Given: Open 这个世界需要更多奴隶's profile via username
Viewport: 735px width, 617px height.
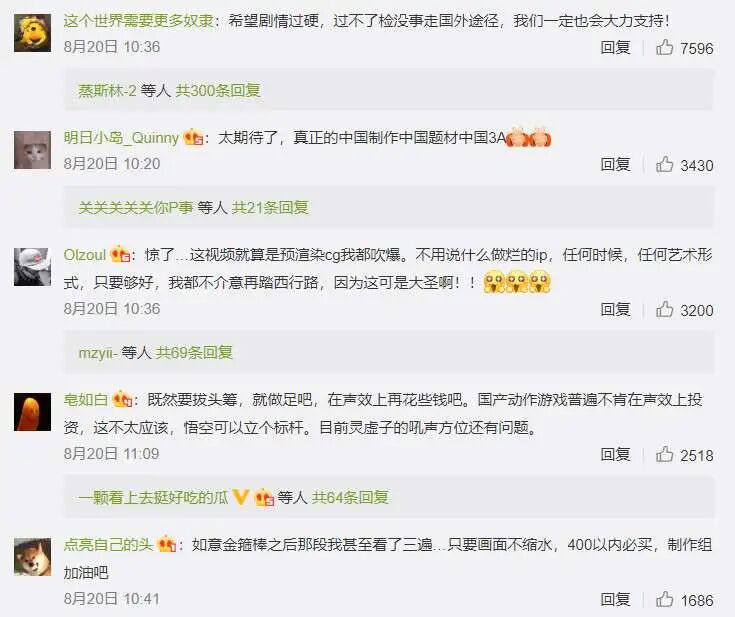Looking at the screenshot, I should click(x=138, y=21).
